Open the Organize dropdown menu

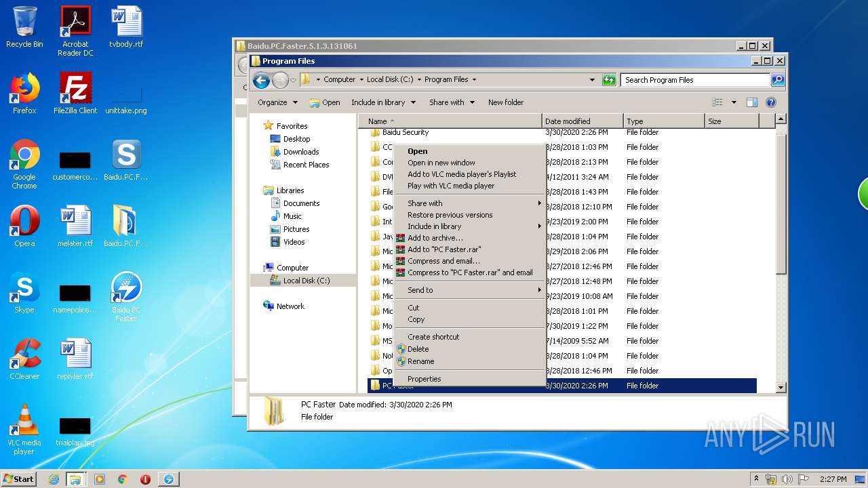(277, 102)
